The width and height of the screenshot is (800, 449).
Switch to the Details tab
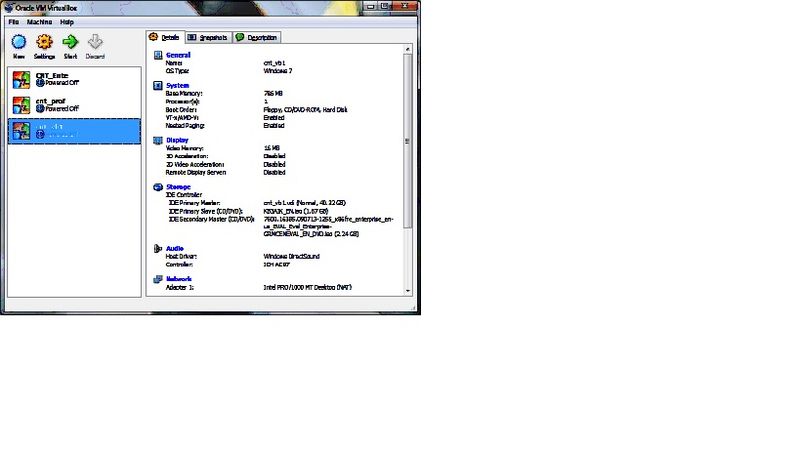165,37
